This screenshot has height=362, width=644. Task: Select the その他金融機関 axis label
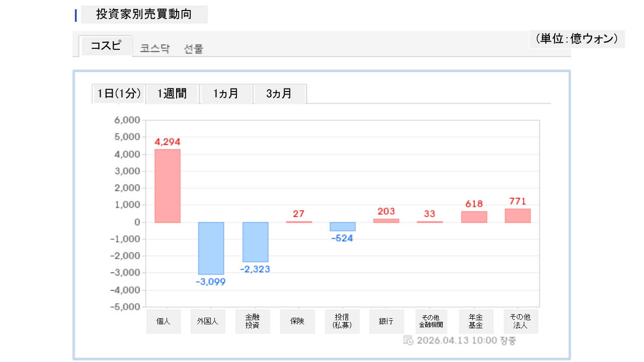click(430, 321)
